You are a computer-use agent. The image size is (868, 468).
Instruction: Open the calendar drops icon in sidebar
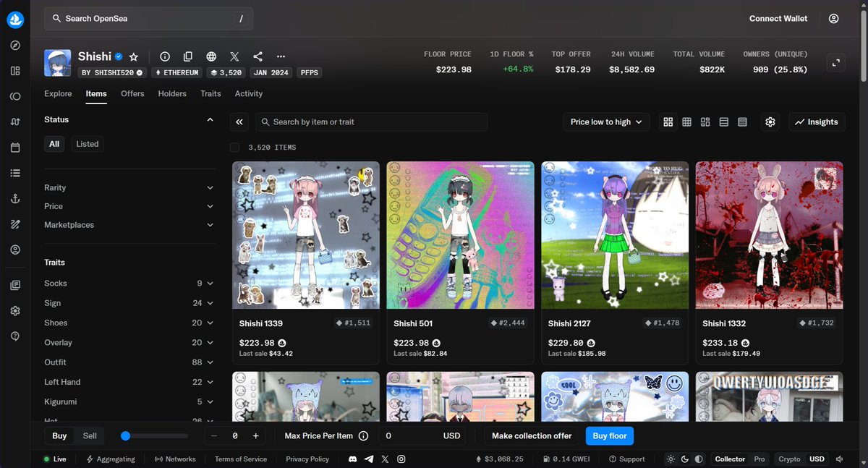[15, 148]
